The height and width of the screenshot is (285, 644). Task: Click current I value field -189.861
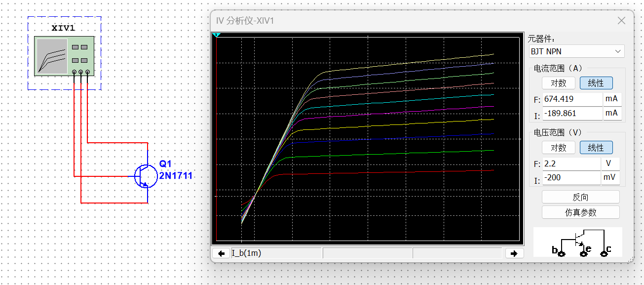coord(572,113)
